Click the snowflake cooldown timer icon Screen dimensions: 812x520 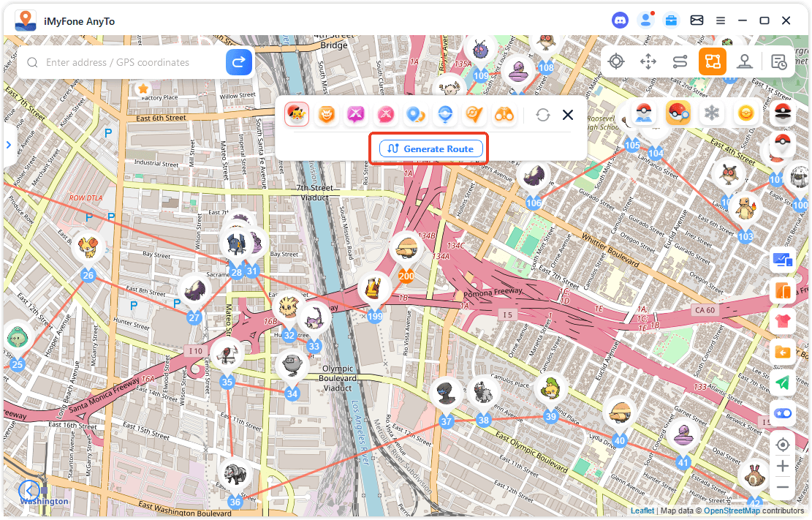click(710, 113)
